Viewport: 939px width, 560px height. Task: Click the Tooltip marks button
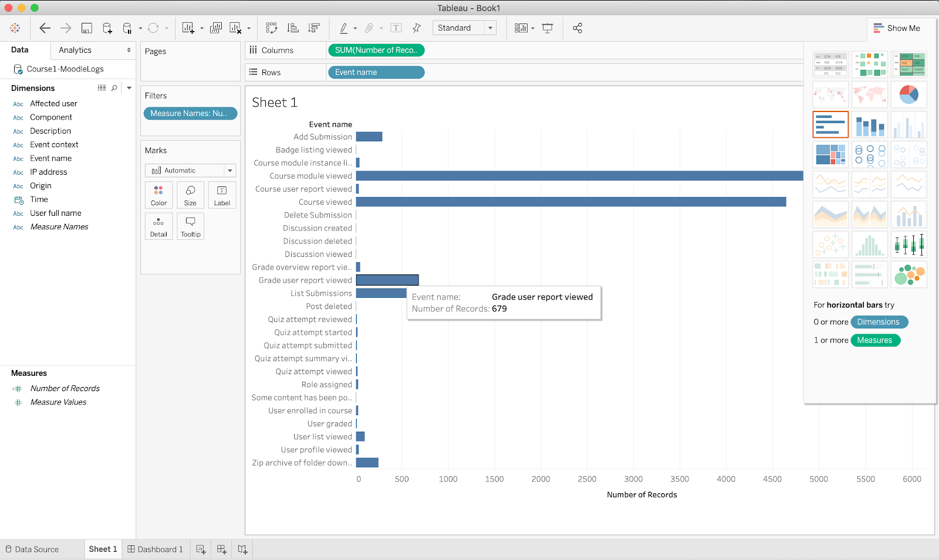coord(190,226)
